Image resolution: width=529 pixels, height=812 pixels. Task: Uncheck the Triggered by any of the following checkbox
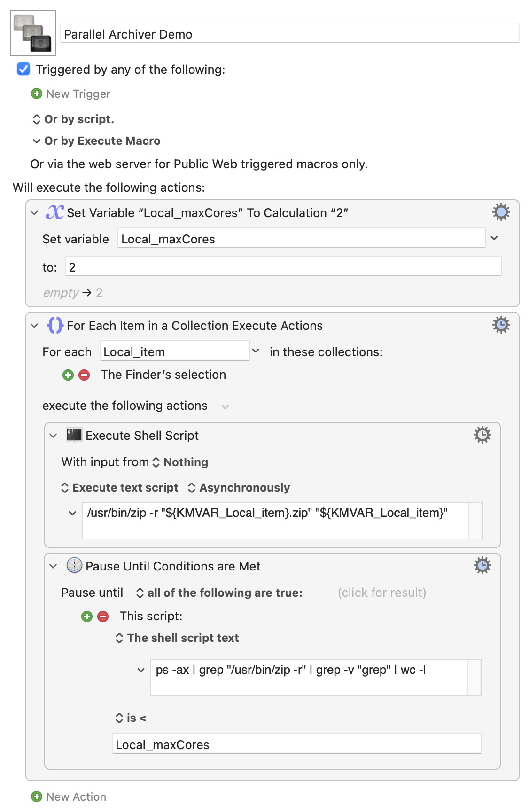pyautogui.click(x=23, y=70)
